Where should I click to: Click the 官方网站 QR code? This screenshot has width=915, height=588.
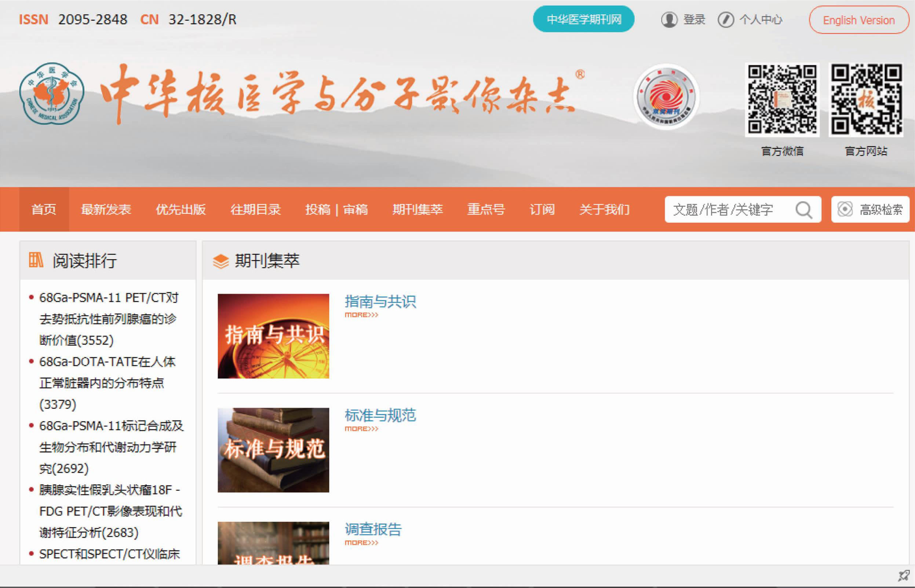coord(866,100)
